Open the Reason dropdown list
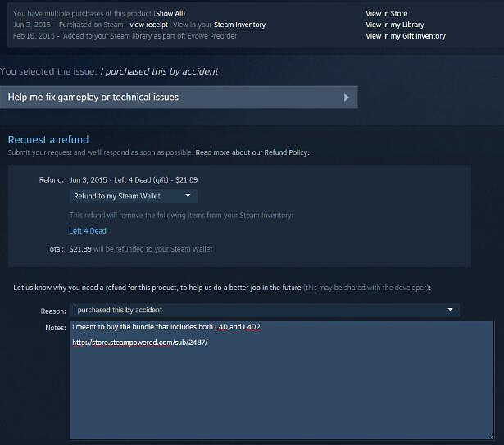Screen dimensions: 504x445 click(264, 310)
